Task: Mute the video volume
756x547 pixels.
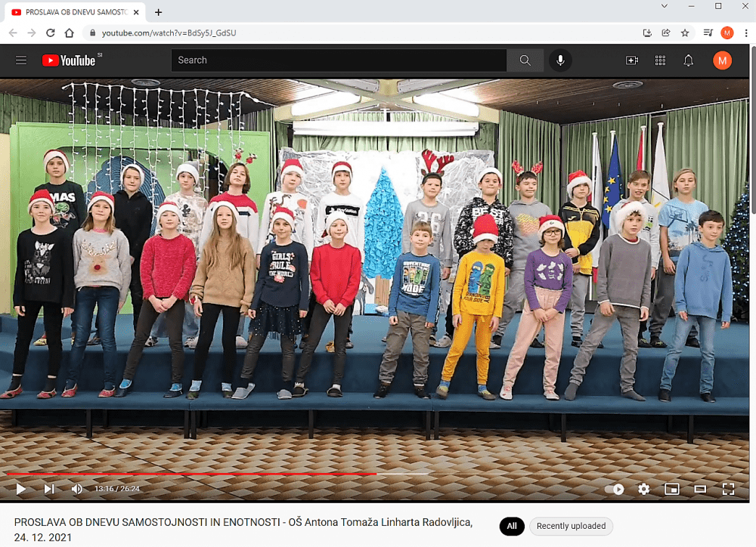Action: click(76, 489)
